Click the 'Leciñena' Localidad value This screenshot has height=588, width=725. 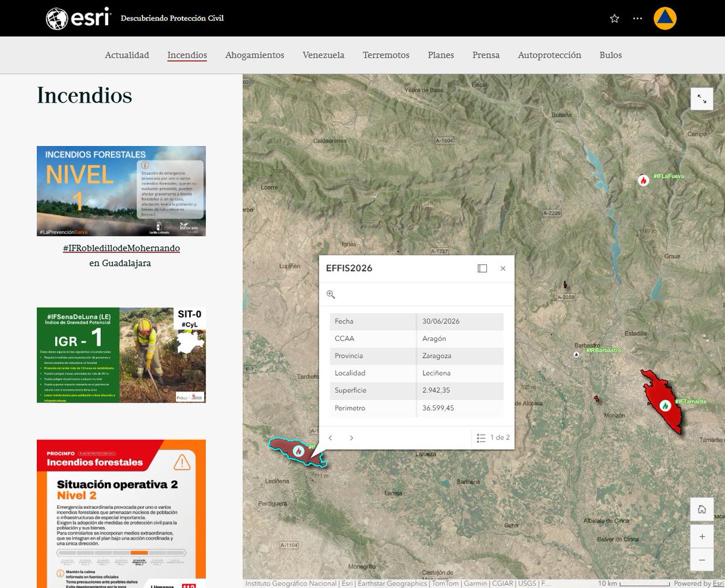click(436, 373)
